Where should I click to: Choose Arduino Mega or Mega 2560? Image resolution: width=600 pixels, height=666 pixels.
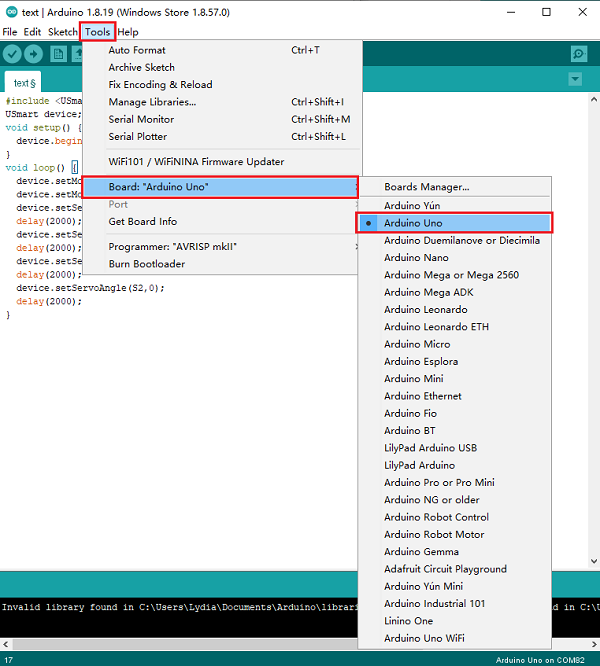pos(454,275)
